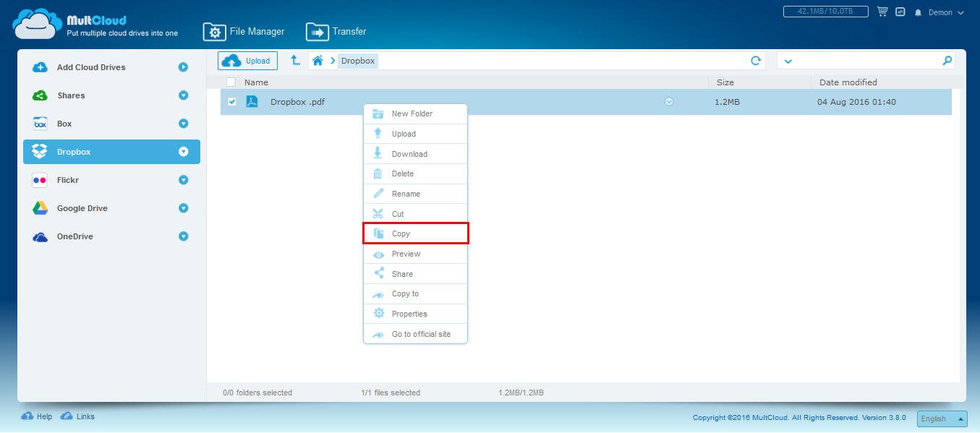This screenshot has width=980, height=433.
Task: Click the 04 Aug 2016 01:40 date
Action: pos(856,102)
